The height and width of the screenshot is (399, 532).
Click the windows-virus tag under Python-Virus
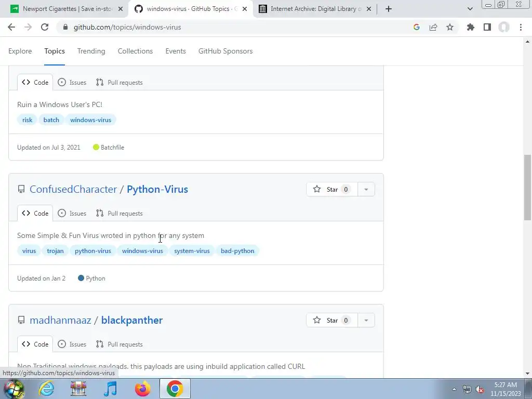coord(142,251)
